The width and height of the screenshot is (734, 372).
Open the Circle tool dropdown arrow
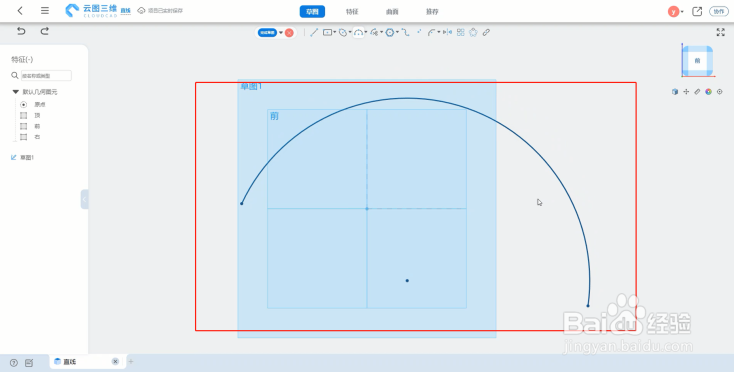(x=350, y=32)
